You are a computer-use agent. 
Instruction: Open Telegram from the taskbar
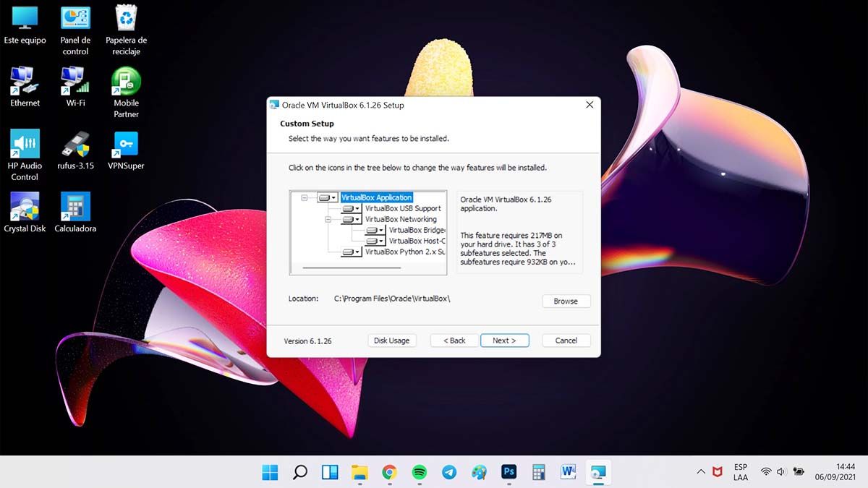449,472
